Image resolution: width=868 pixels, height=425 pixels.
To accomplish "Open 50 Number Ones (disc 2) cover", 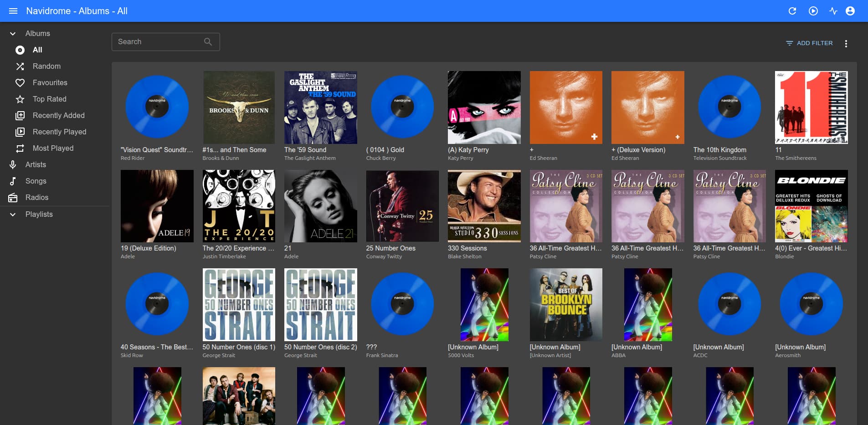I will [321, 305].
